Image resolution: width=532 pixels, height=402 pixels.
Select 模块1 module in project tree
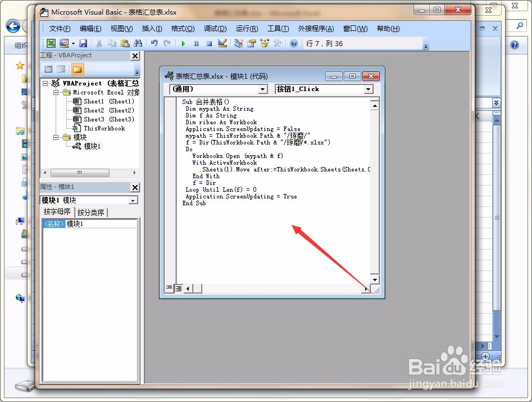click(92, 146)
